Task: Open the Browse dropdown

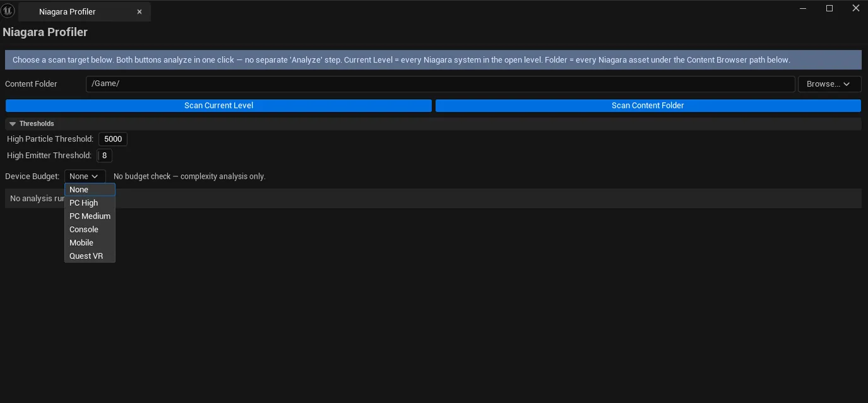Action: 829,84
